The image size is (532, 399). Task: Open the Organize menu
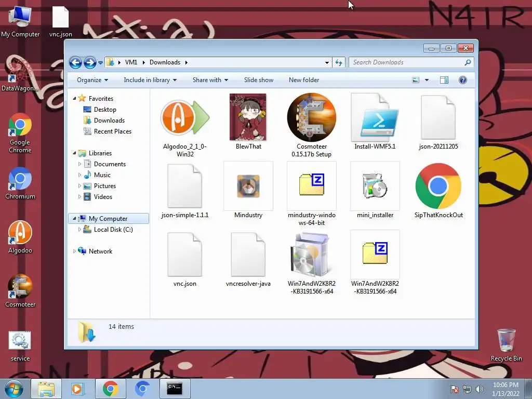click(92, 80)
